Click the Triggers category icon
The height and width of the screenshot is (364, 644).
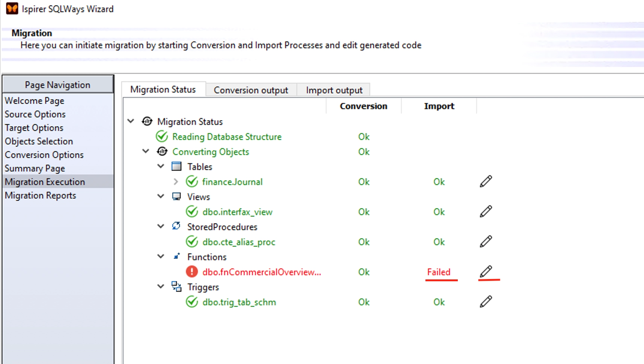click(x=176, y=286)
